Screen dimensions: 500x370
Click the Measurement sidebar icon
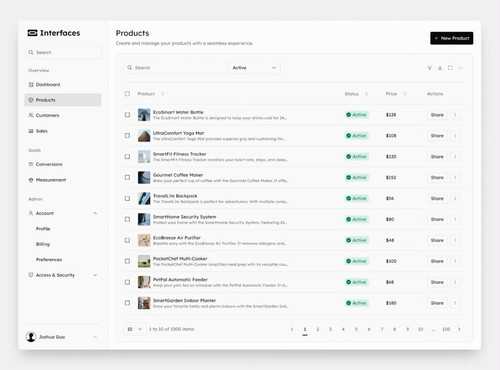(x=31, y=180)
